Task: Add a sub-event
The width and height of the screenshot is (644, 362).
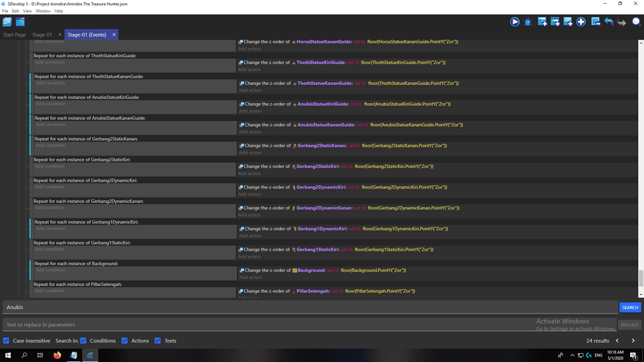Action: [x=556, y=21]
